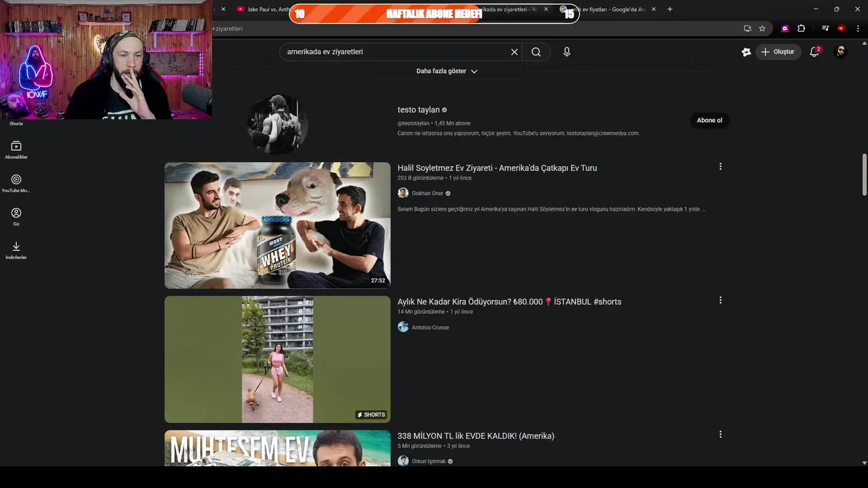Image resolution: width=868 pixels, height=488 pixels.
Task: Open the testo taylan channel name
Action: 418,110
